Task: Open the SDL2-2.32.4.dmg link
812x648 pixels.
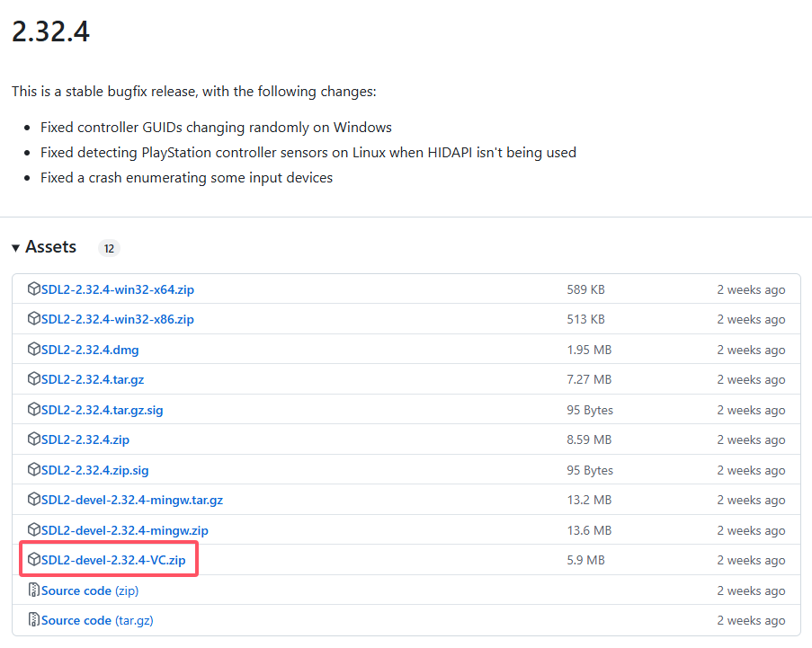Action: coord(90,350)
